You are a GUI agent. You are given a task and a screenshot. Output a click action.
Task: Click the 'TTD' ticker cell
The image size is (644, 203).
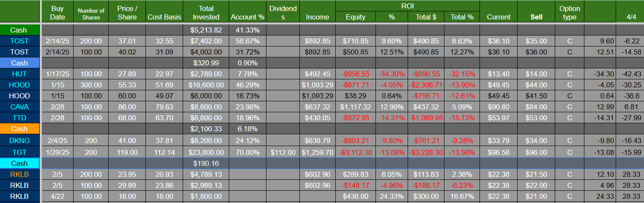pos(19,118)
